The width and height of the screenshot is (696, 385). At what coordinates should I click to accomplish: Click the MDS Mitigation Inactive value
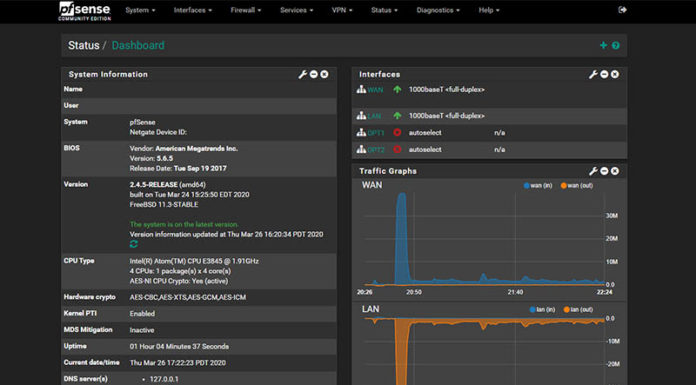tap(142, 330)
